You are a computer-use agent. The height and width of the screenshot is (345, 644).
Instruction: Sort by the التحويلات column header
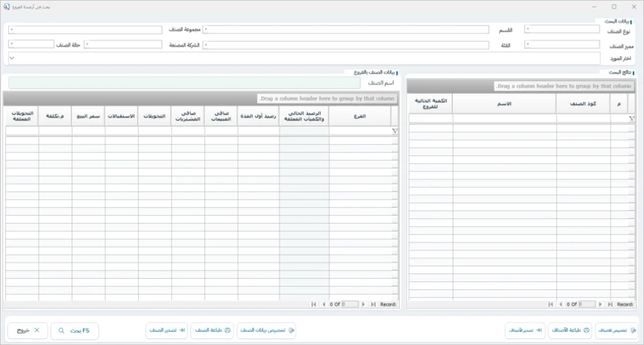point(154,116)
